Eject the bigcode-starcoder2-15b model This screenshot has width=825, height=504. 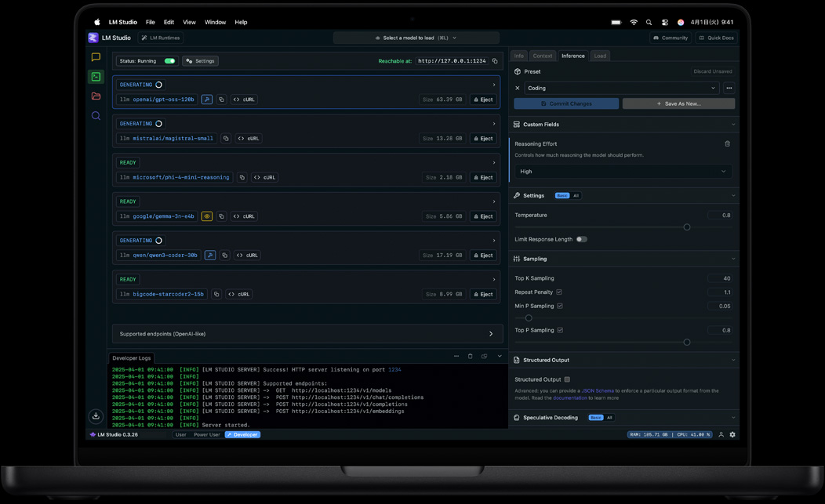tap(482, 294)
